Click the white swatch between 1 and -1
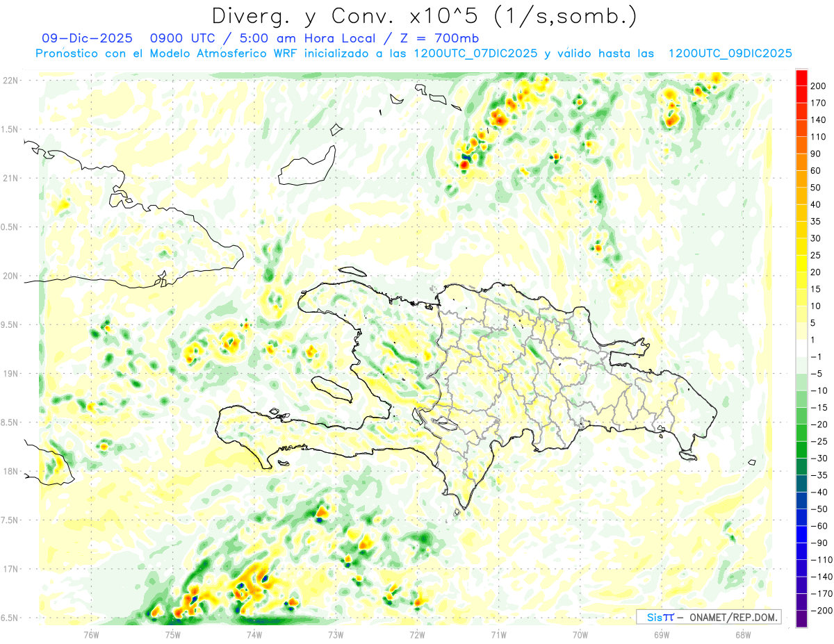The height and width of the screenshot is (644, 834). 801,348
